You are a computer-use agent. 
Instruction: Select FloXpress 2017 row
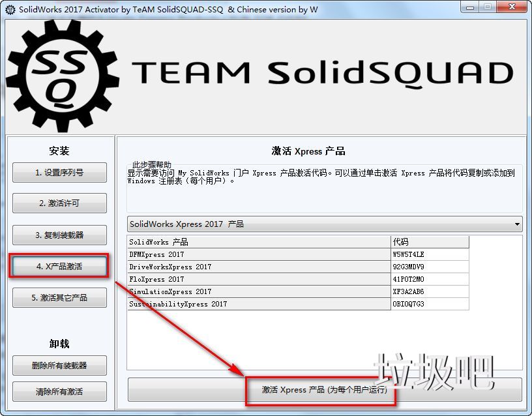click(x=258, y=279)
